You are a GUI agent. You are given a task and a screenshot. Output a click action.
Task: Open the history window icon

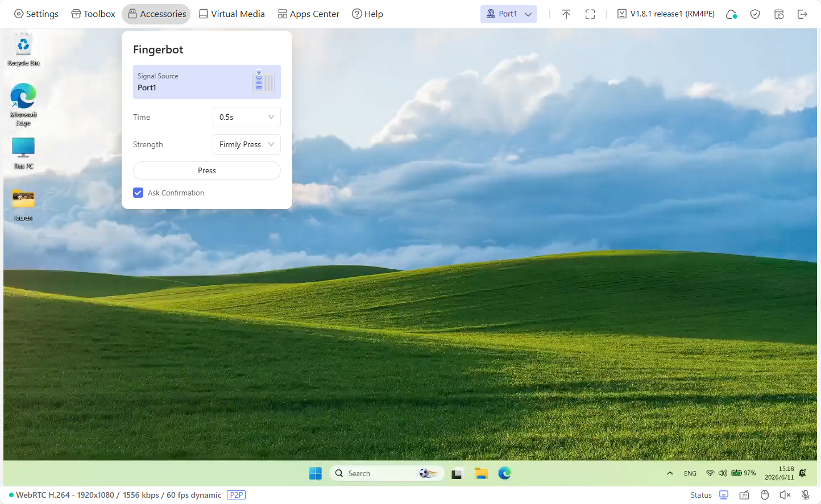point(779,14)
